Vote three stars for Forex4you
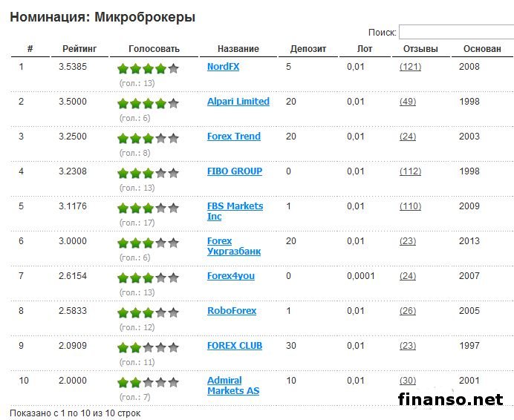 click(149, 278)
